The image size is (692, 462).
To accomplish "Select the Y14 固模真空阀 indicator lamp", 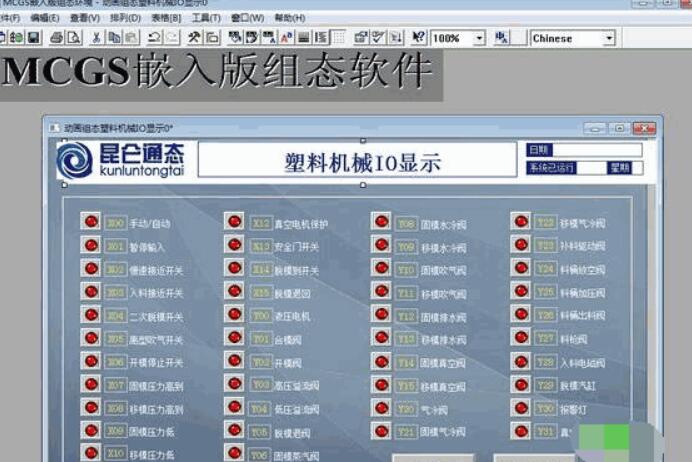I will [381, 361].
